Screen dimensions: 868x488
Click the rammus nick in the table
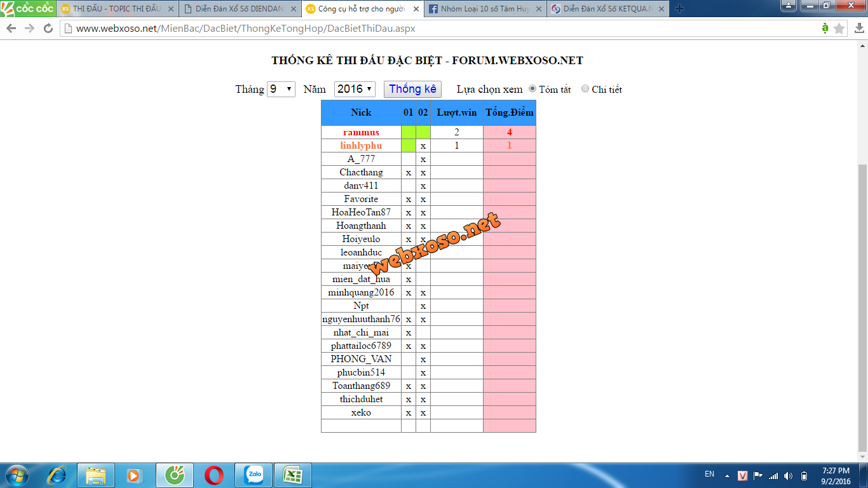[361, 132]
